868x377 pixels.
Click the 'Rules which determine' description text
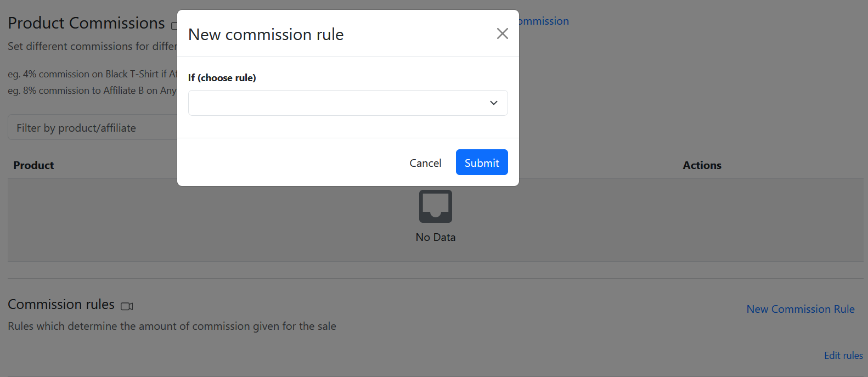click(x=172, y=326)
